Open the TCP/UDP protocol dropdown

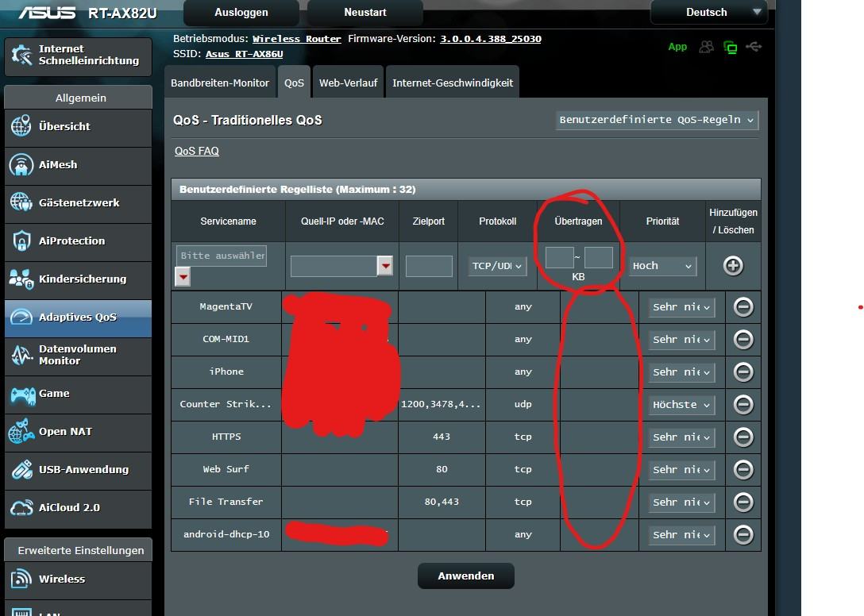[x=497, y=266]
